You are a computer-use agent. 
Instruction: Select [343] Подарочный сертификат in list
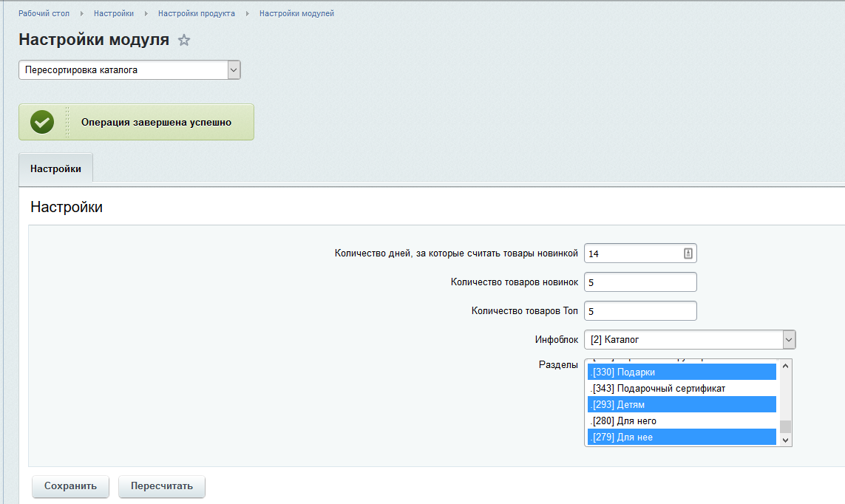[680, 388]
